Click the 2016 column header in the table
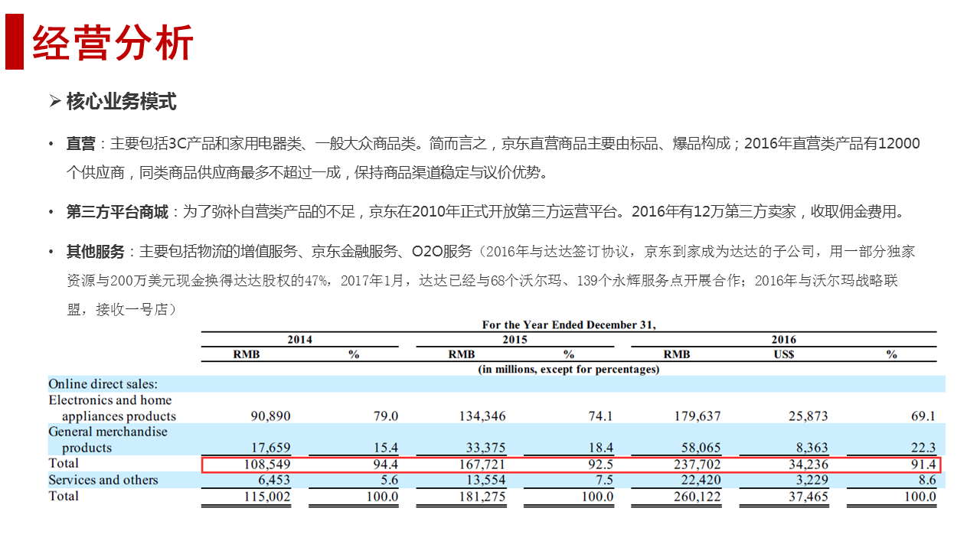 (x=783, y=340)
